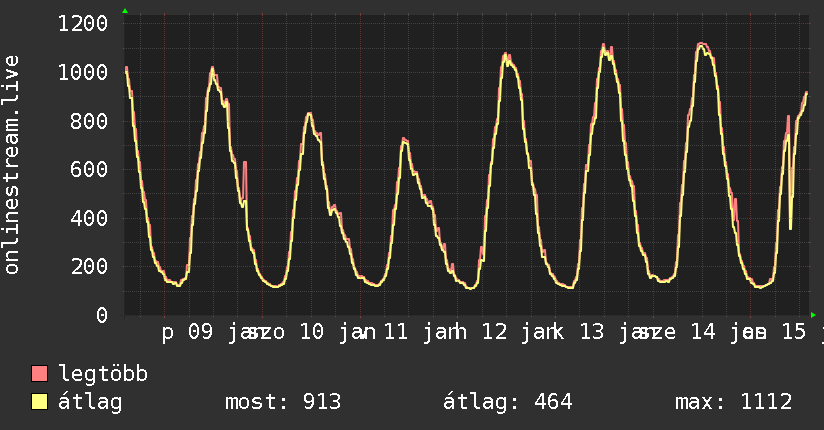The width and height of the screenshot is (824, 430).
Task: Select the 1000 y-axis label
Action: click(x=83, y=73)
